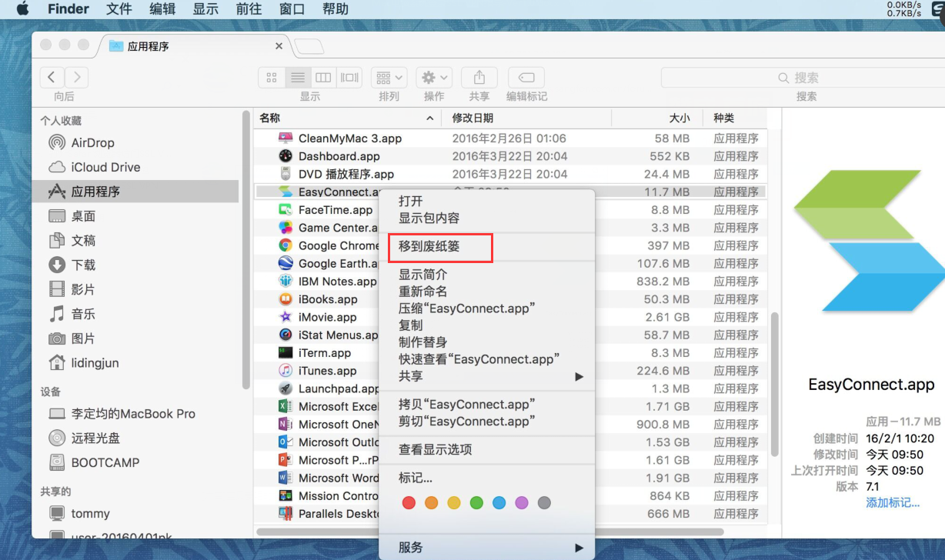Viewport: 945px width, 560px height.
Task: Click the iTunes.app icon in list
Action: 286,371
